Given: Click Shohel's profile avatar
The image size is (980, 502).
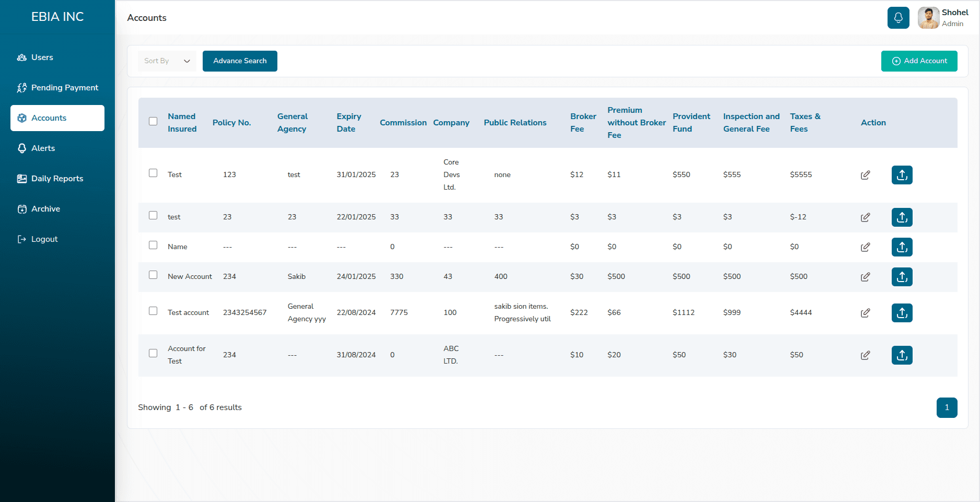Looking at the screenshot, I should [x=928, y=18].
